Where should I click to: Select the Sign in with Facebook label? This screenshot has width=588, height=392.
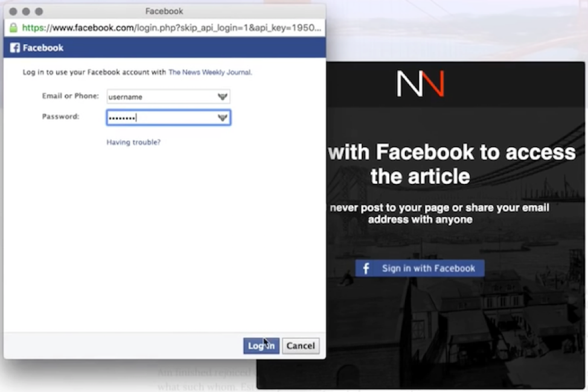[428, 268]
